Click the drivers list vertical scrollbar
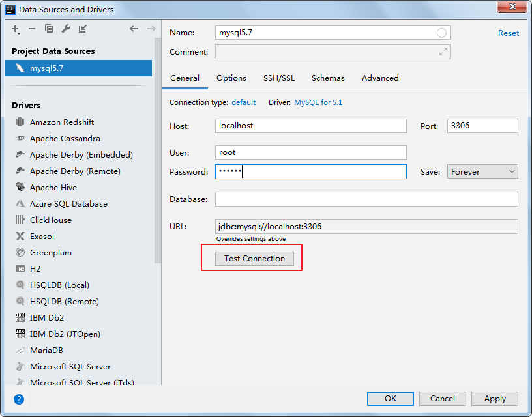The image size is (532, 417). point(157,151)
